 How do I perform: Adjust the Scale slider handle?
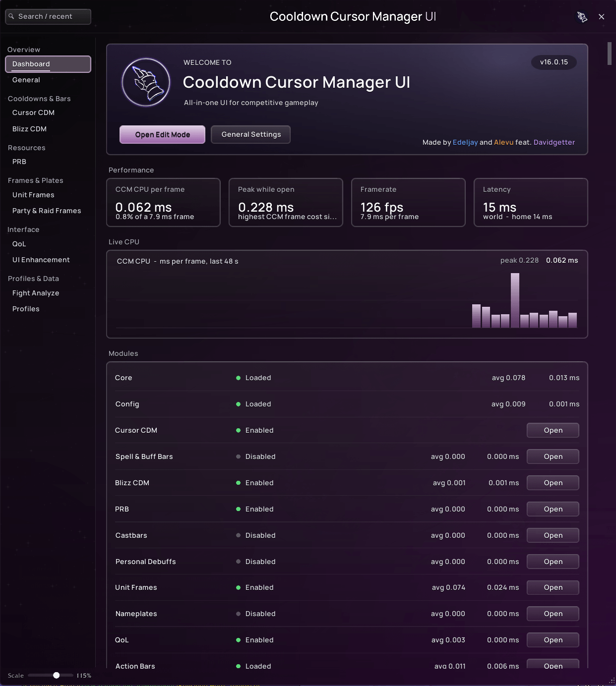pos(57,675)
